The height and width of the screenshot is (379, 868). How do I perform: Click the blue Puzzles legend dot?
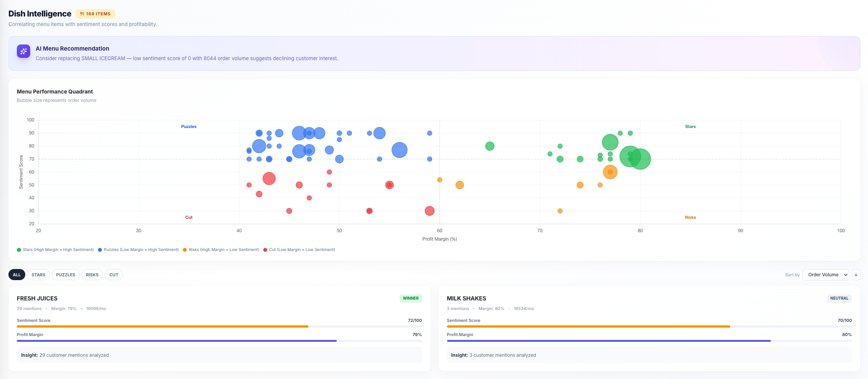click(100, 249)
